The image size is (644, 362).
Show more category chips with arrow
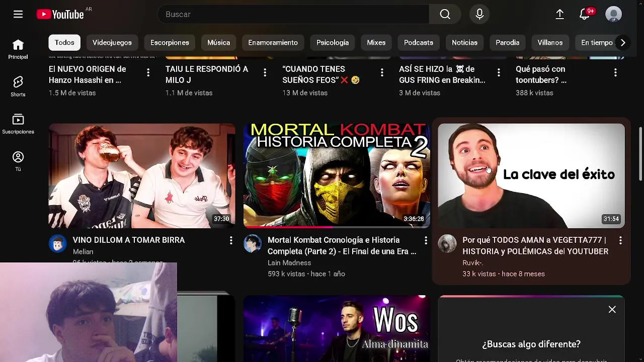pyautogui.click(x=623, y=43)
